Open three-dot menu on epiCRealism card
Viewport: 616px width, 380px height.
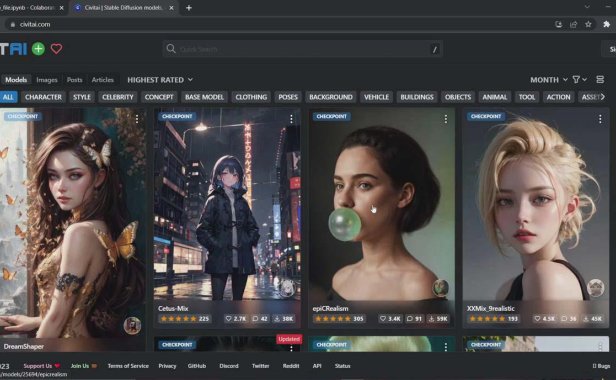[446, 119]
